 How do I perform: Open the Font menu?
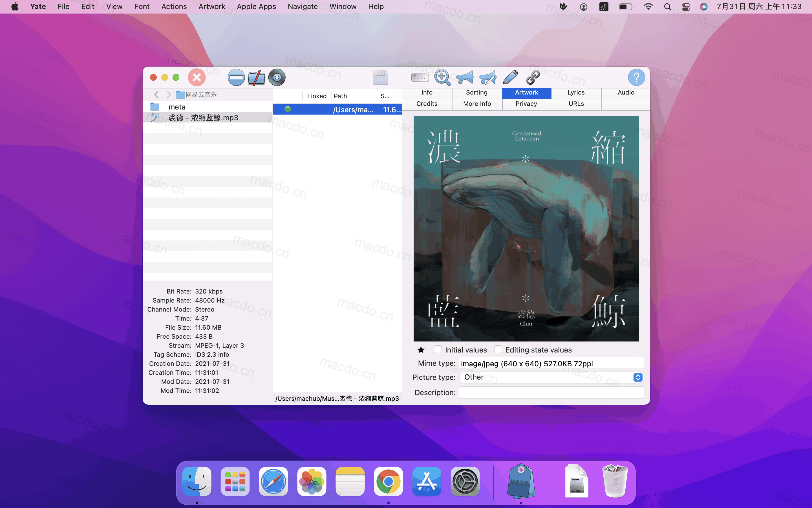click(142, 7)
